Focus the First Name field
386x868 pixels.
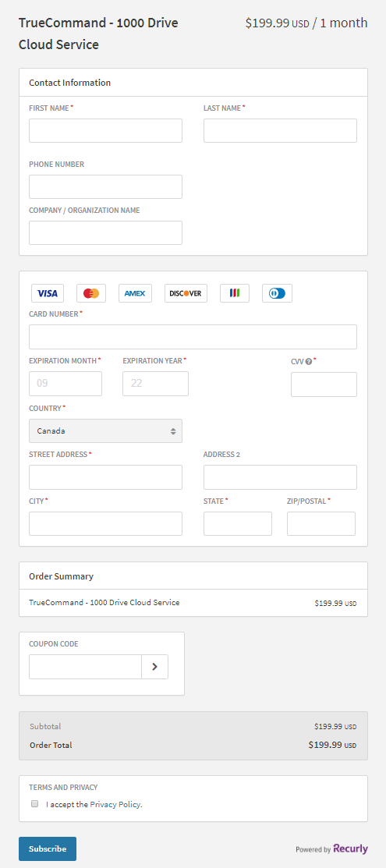[x=106, y=131]
